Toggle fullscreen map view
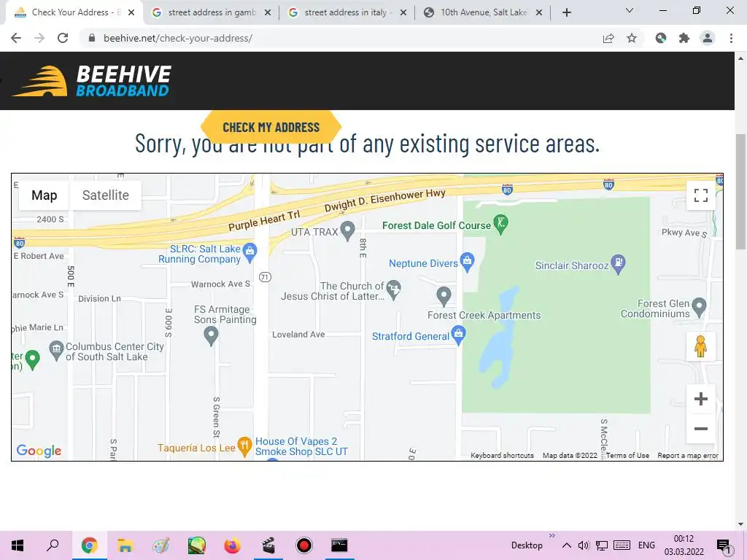The width and height of the screenshot is (747, 560). (x=700, y=195)
